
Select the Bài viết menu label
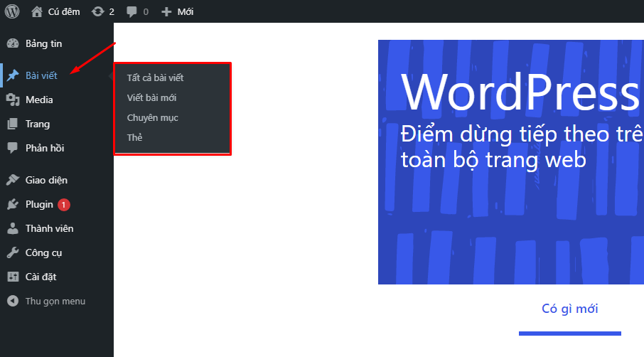(41, 75)
